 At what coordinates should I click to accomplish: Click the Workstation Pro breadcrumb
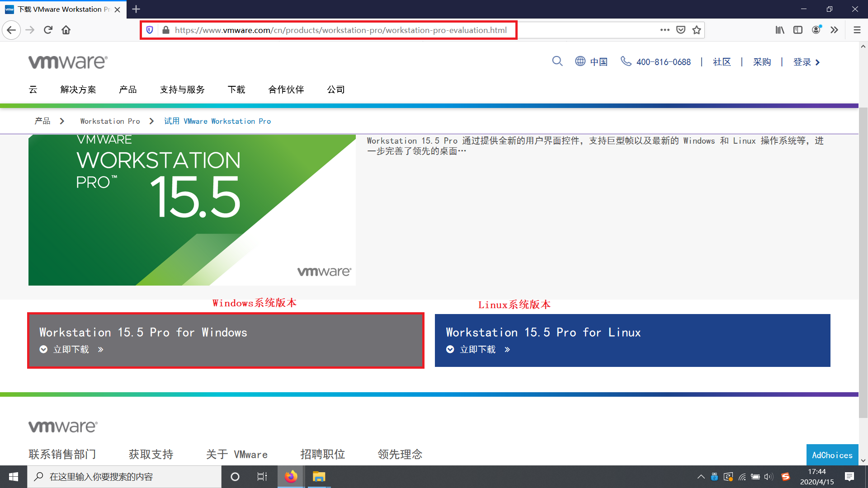[x=110, y=121]
